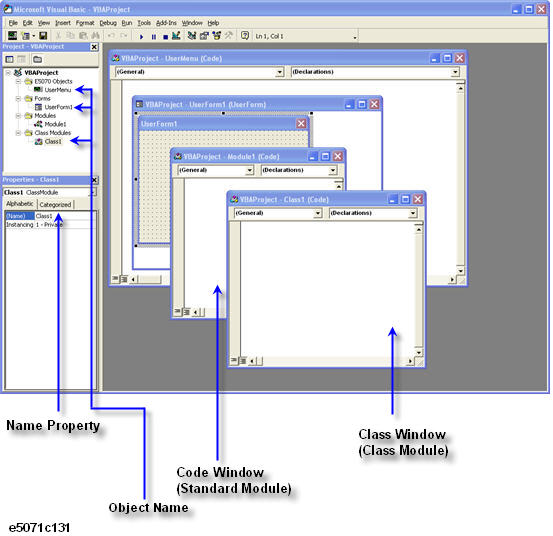Open the Run menu
Image resolution: width=553 pixels, height=536 pixels.
point(127,23)
